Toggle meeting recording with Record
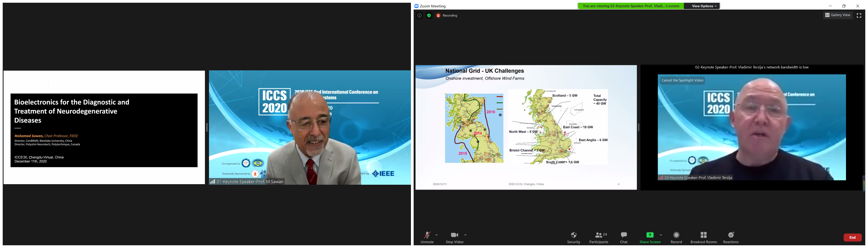The image size is (868, 248). (x=676, y=237)
